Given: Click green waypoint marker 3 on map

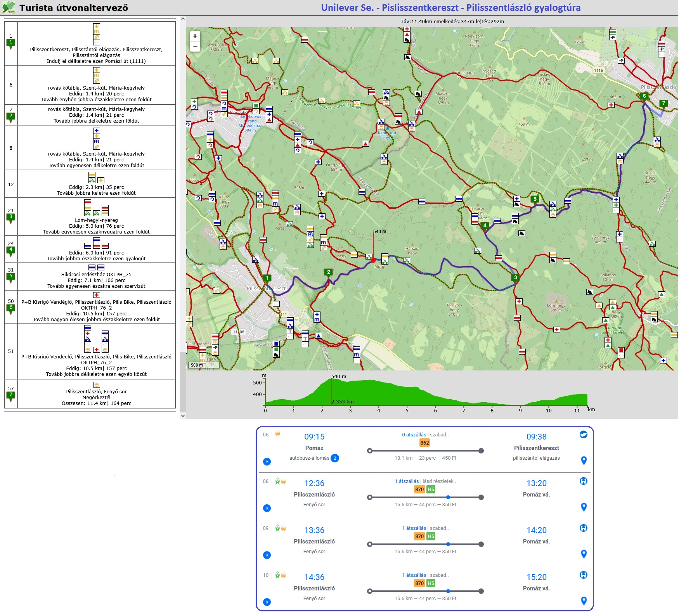Looking at the screenshot, I should [x=515, y=278].
